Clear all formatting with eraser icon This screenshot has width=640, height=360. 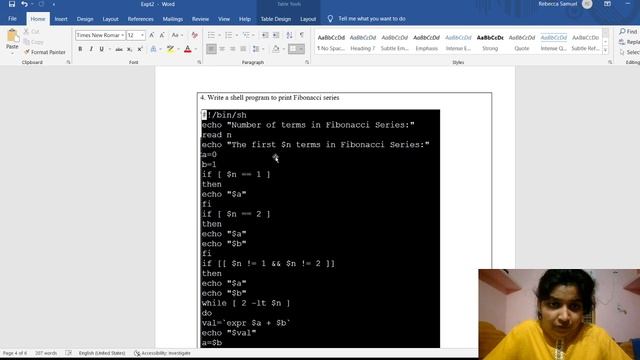[195, 36]
